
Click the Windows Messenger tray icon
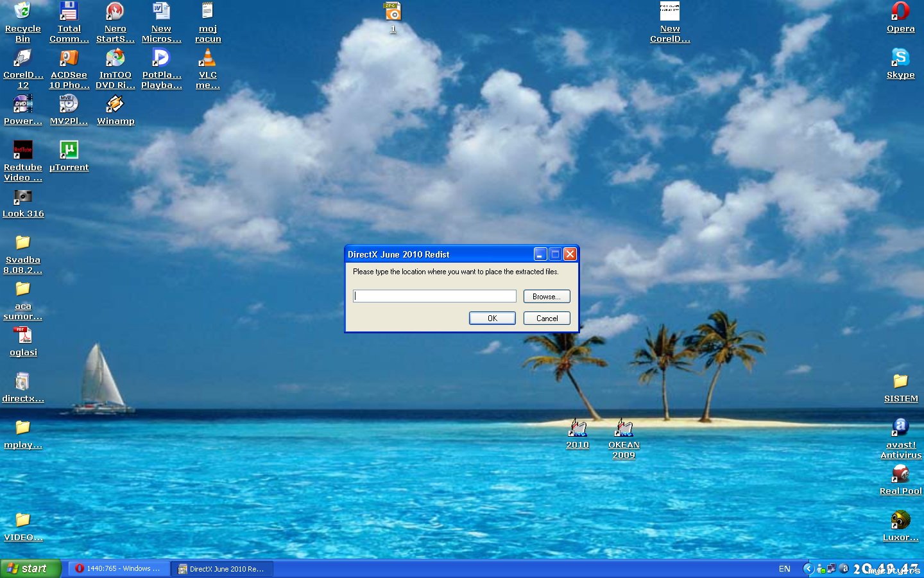tap(821, 568)
